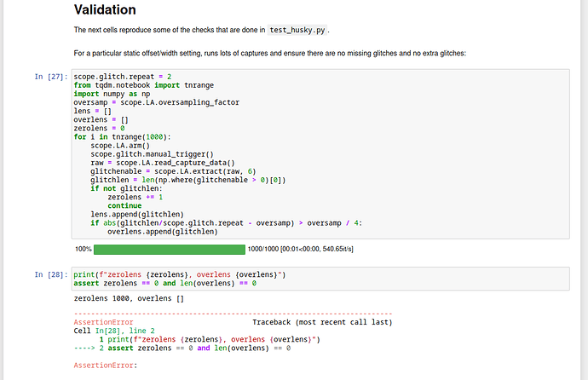The height and width of the screenshot is (380, 588).
Task: Click the green tqdm progress bar
Action: (x=169, y=250)
